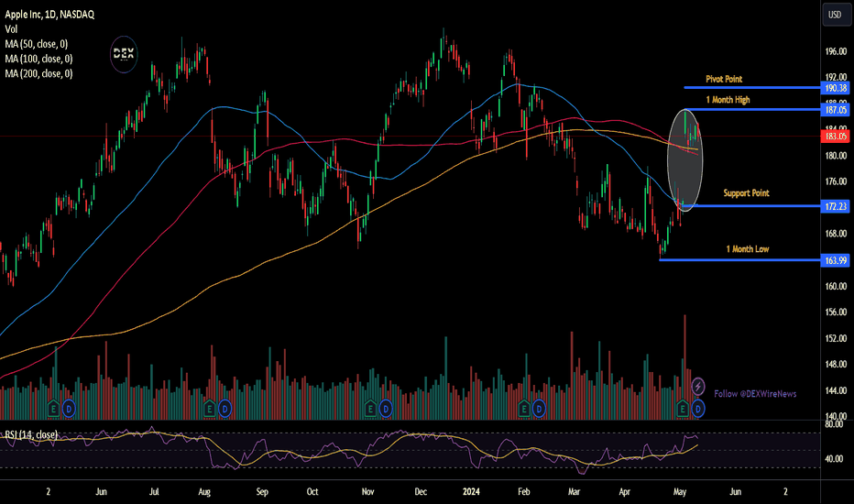Click the 80.00 RSI scale value

click(834, 424)
